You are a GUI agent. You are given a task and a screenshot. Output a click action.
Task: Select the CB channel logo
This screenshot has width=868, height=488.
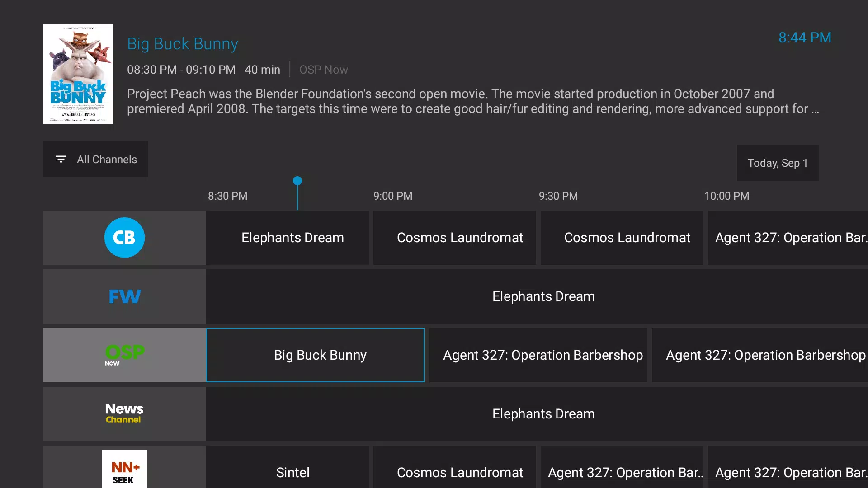[x=124, y=238]
